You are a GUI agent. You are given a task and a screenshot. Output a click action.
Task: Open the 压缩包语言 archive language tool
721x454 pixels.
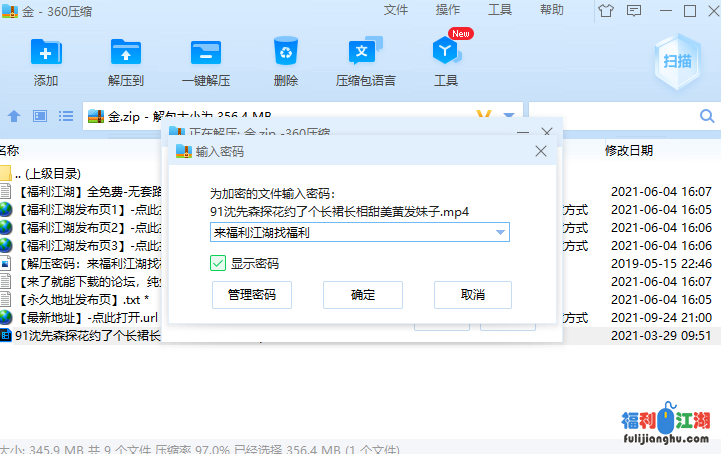pyautogui.click(x=365, y=52)
